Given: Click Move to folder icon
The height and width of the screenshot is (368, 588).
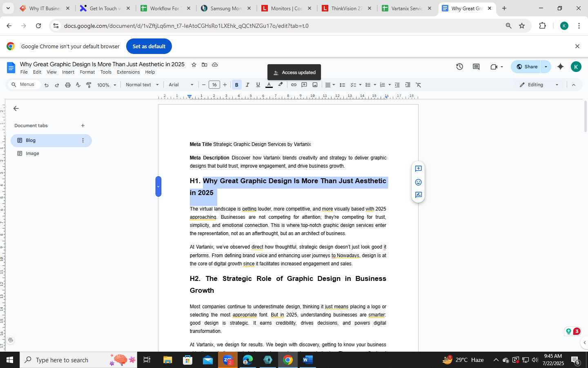Looking at the screenshot, I should tap(205, 65).
